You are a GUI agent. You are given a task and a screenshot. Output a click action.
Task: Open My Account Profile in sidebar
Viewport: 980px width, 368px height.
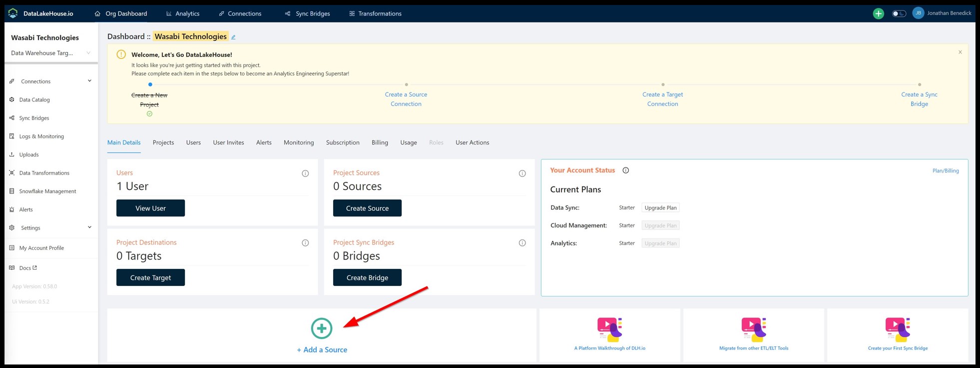(41, 248)
